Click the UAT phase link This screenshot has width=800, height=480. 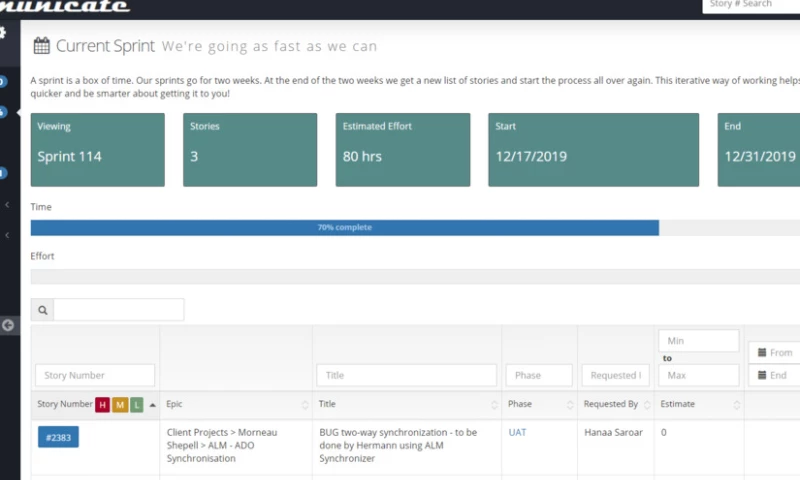[517, 432]
